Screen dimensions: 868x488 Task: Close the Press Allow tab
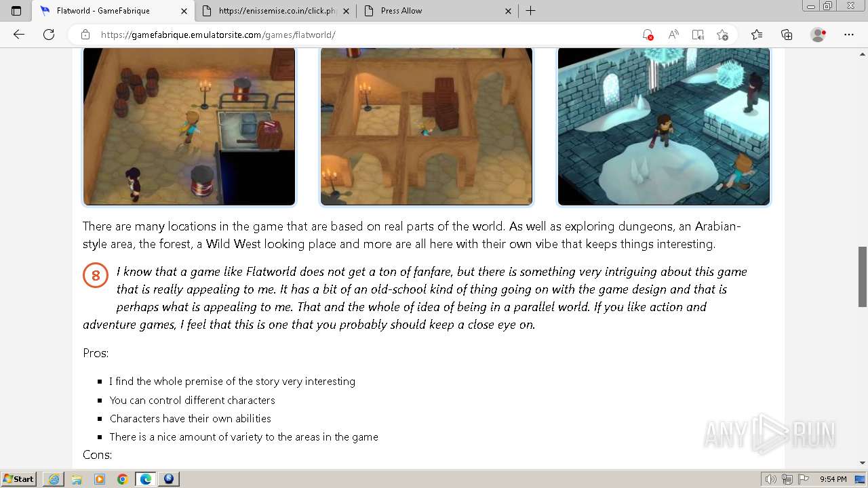[x=509, y=11]
